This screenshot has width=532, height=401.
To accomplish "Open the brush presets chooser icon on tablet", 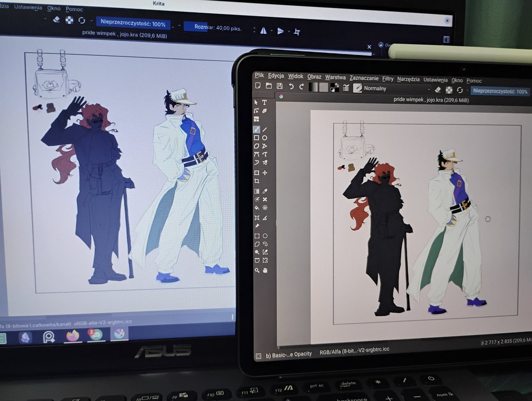I will (357, 88).
